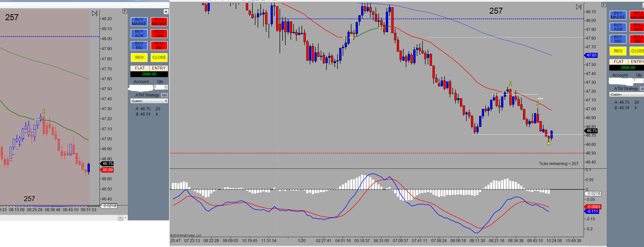This screenshot has height=247, width=644.
Task: Click BUY MARKET in right Chart Trader
Action: [618, 15]
